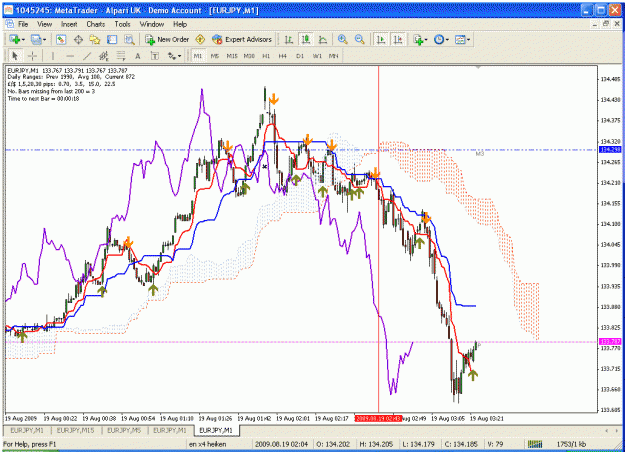Open the Navigator folder icon
Screen dimensions: 625x452
coord(95,39)
